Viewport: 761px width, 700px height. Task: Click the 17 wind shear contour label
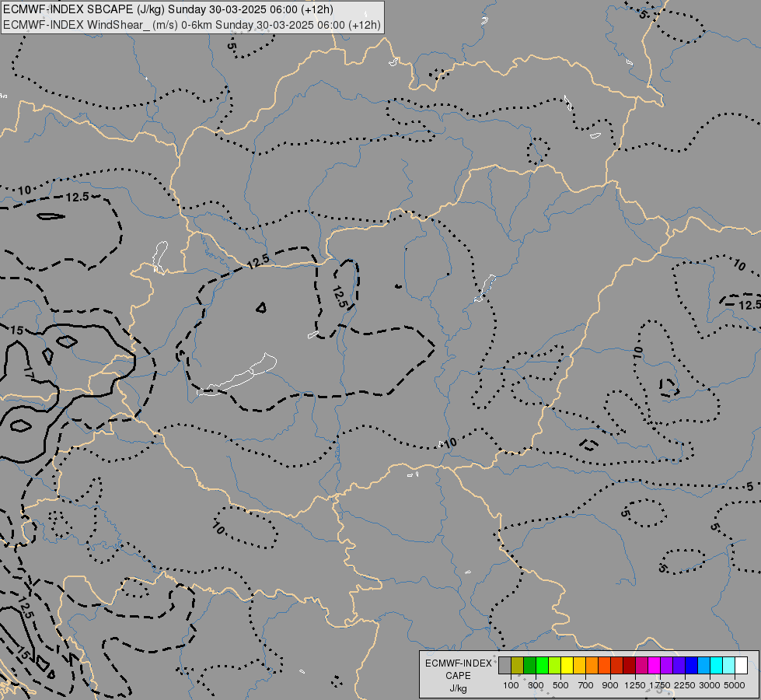[29, 373]
